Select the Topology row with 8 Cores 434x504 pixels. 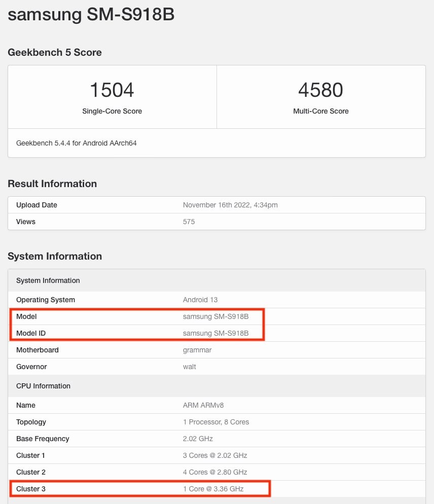click(216, 422)
